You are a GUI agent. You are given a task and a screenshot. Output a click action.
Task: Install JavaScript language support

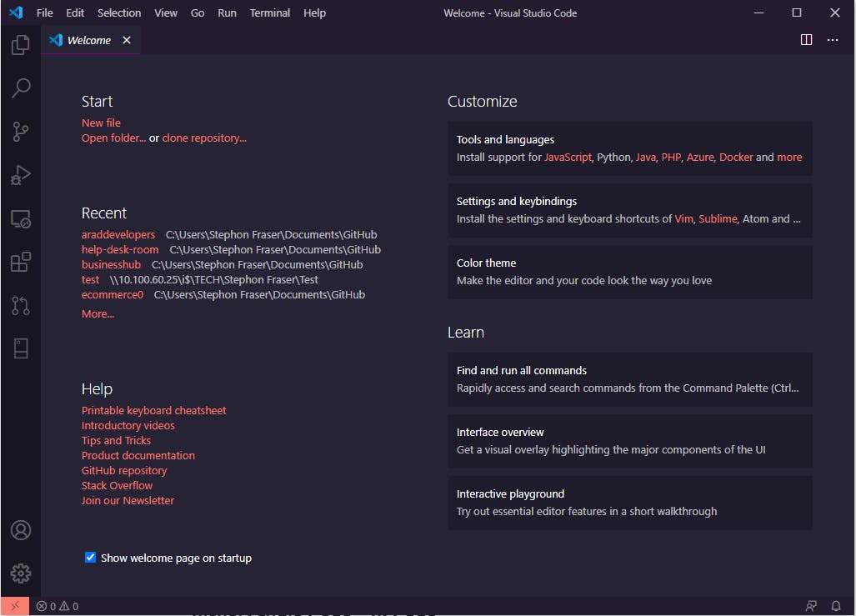coord(568,158)
